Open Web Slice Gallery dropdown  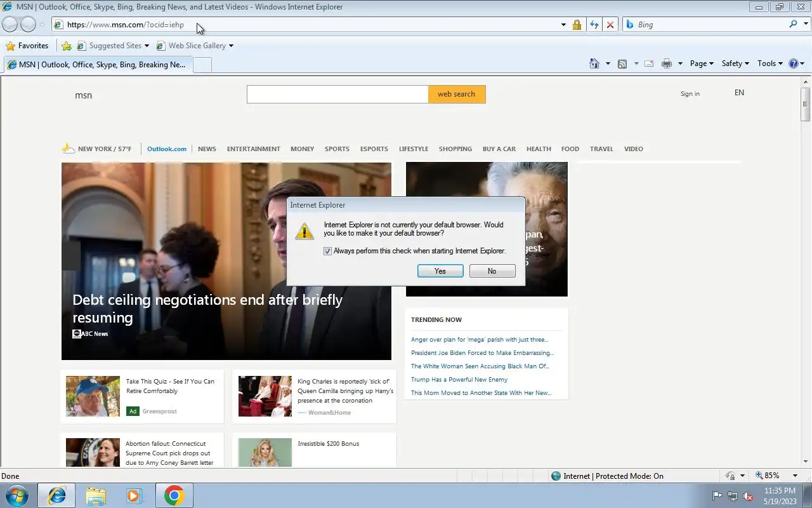(x=195, y=46)
